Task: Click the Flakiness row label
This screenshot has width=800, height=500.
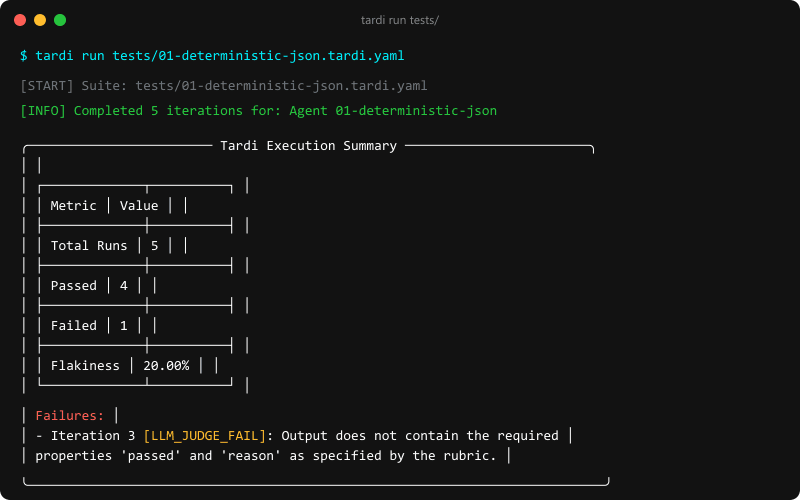Action: point(85,366)
